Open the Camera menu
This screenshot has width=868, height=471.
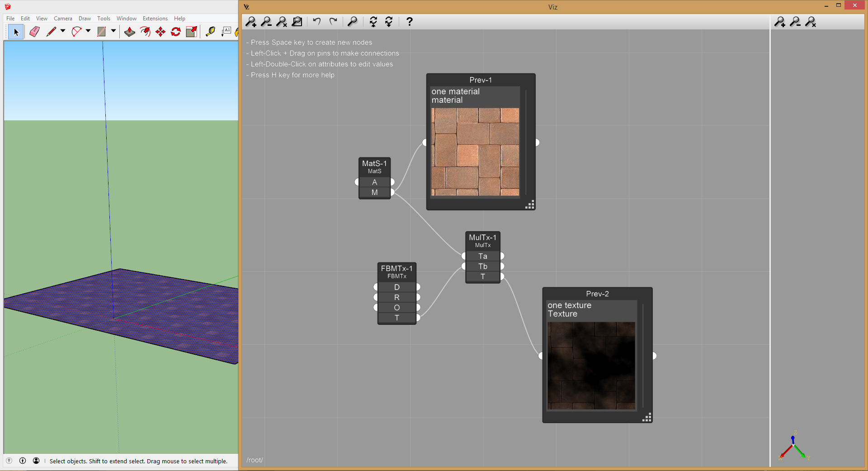click(63, 19)
